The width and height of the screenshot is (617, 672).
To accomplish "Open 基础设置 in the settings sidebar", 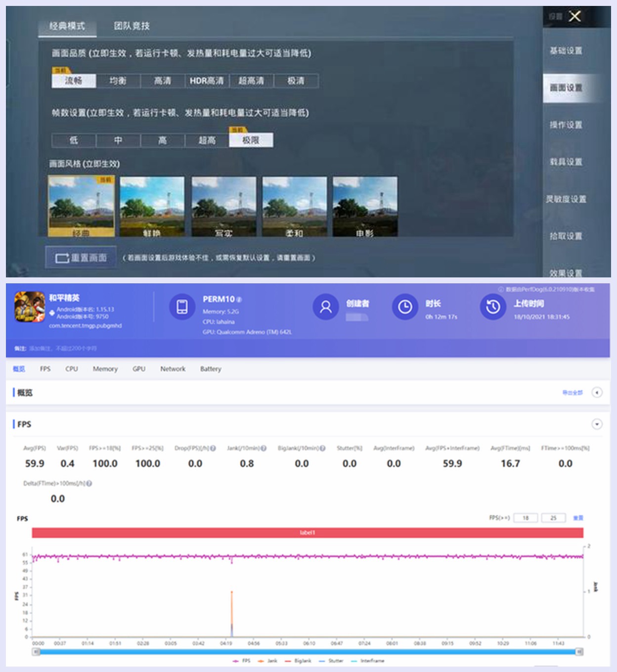I will [x=566, y=50].
